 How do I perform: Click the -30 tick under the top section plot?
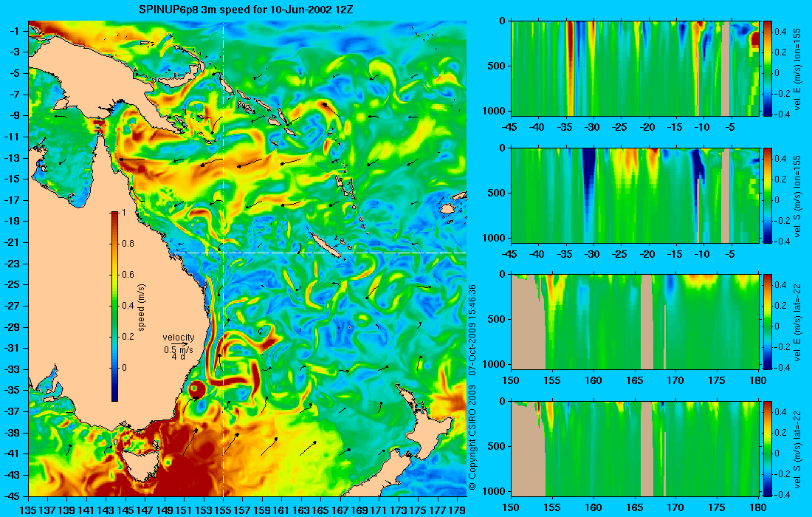point(593,126)
